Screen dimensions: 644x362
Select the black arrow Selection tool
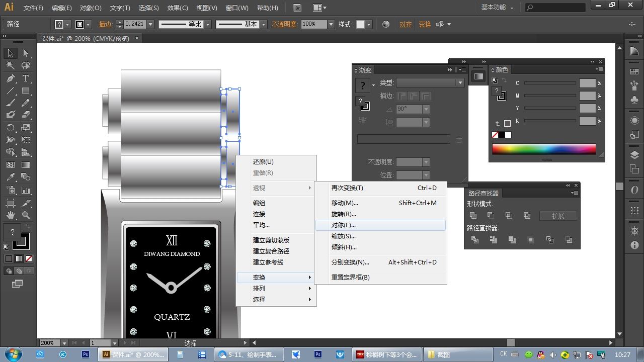[11, 53]
